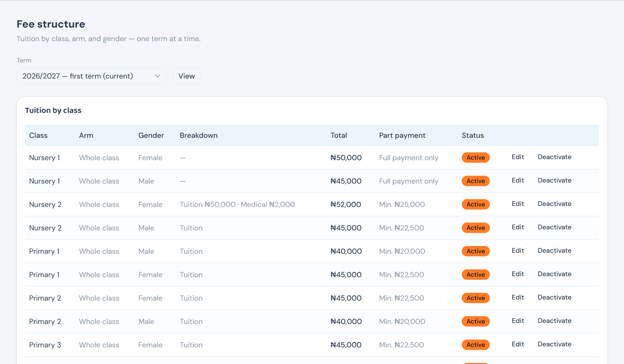Click the Gender column header

(151, 135)
